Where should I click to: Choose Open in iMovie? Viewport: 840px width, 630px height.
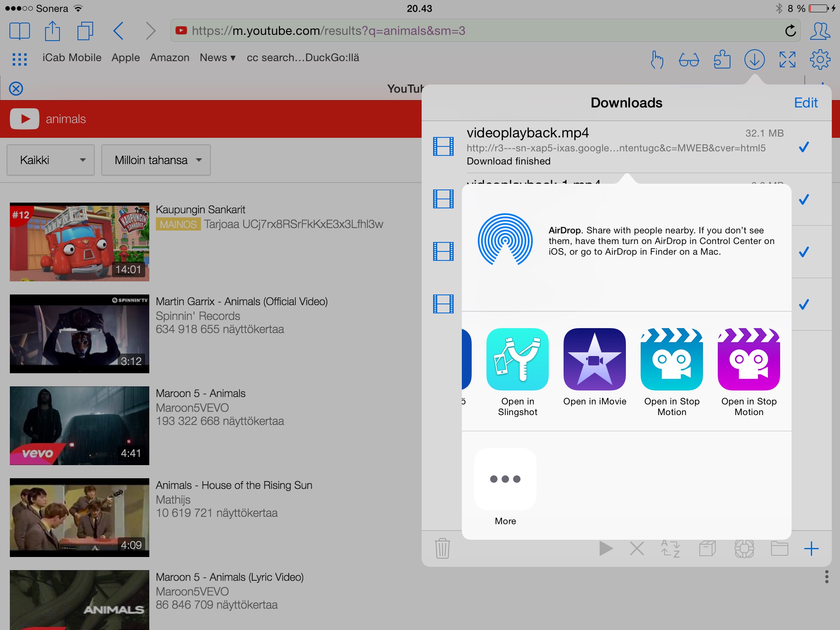tap(594, 359)
